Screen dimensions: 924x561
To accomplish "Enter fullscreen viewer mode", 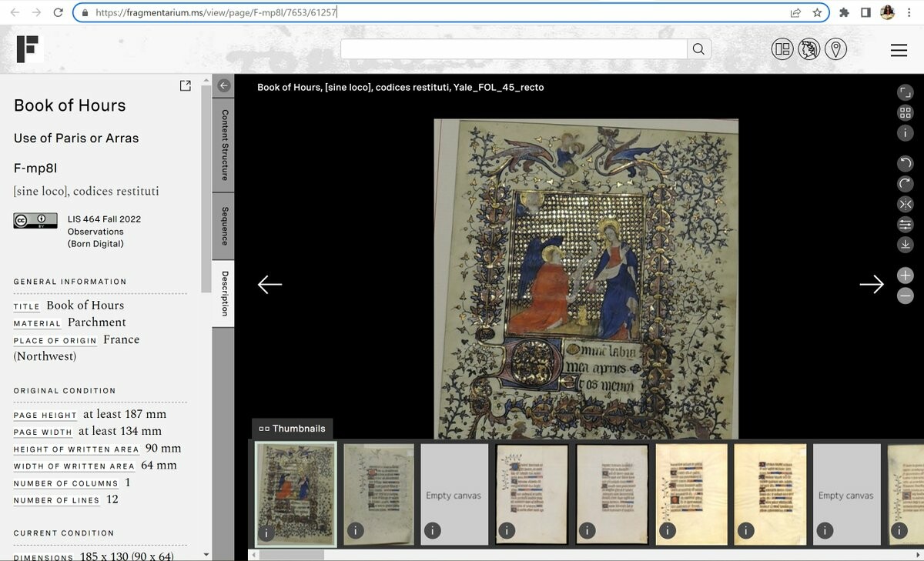I will pyautogui.click(x=905, y=92).
